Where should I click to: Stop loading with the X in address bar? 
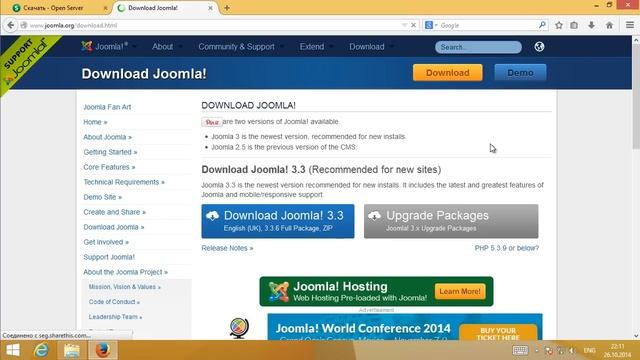point(413,25)
